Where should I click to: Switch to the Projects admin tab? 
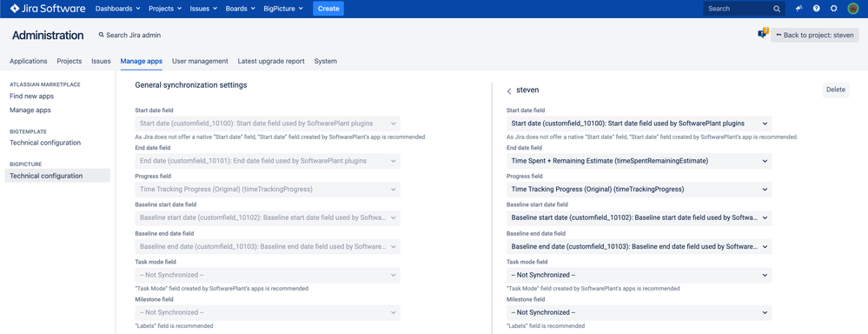pos(70,61)
